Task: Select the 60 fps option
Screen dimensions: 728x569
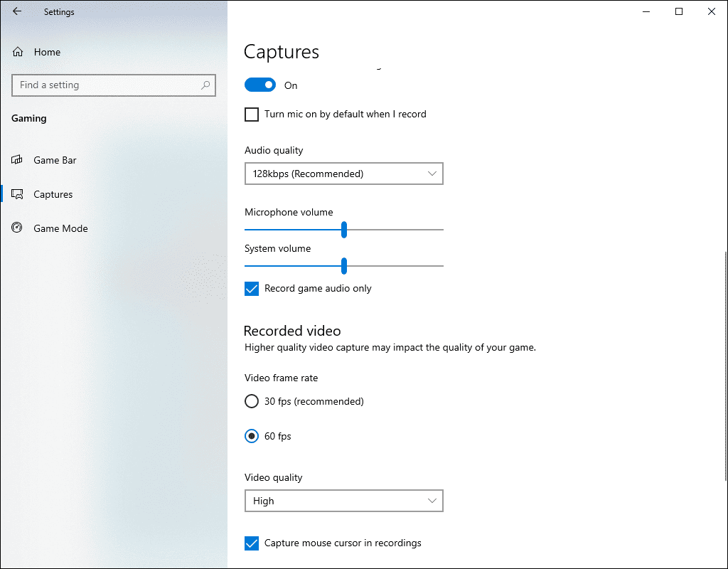Action: click(251, 436)
